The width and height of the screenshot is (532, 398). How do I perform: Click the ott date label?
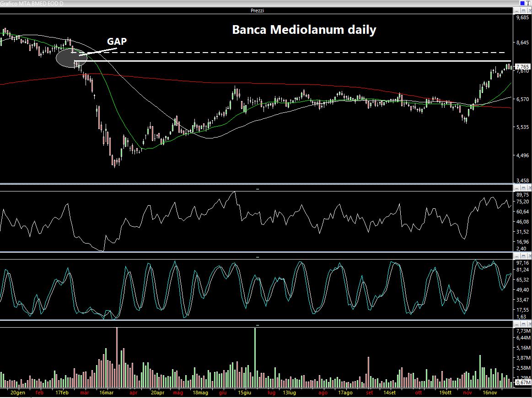(419, 393)
